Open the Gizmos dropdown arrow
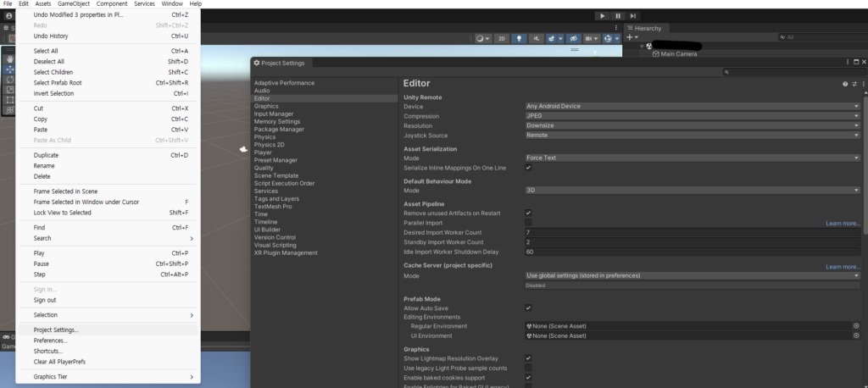The width and height of the screenshot is (868, 388). click(617, 39)
